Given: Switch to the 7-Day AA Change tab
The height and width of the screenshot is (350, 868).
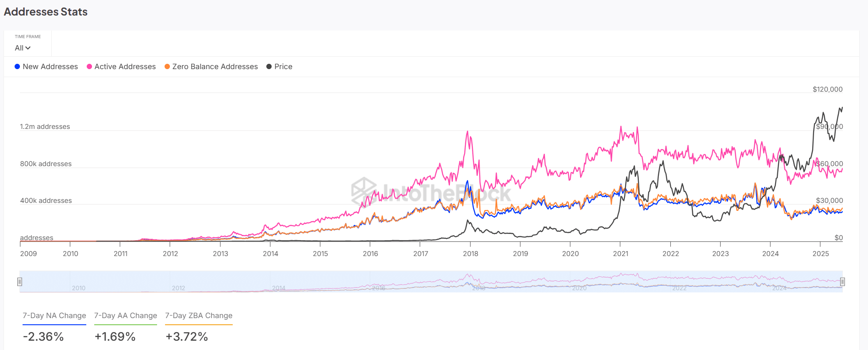Looking at the screenshot, I should pos(126,315).
